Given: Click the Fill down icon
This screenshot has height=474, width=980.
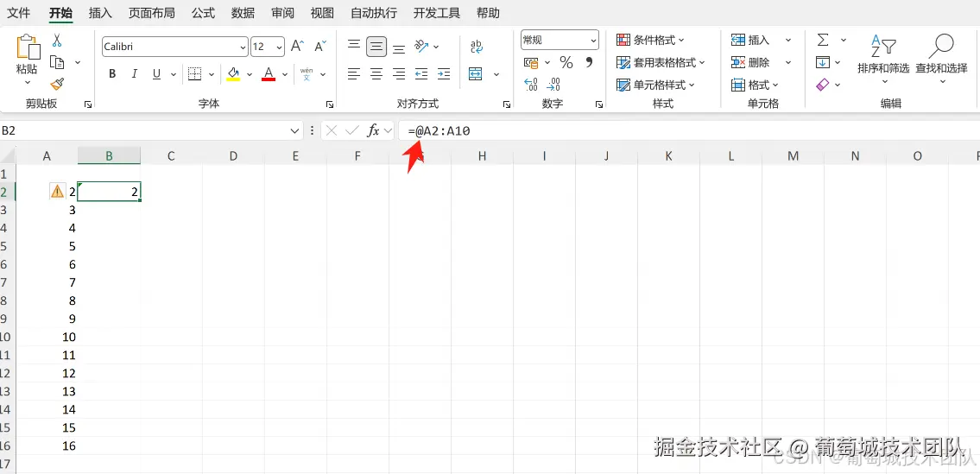Looking at the screenshot, I should coord(823,62).
